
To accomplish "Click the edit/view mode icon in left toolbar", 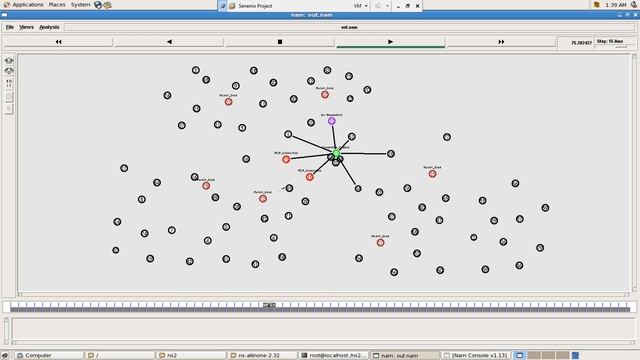I will click(x=9, y=83).
